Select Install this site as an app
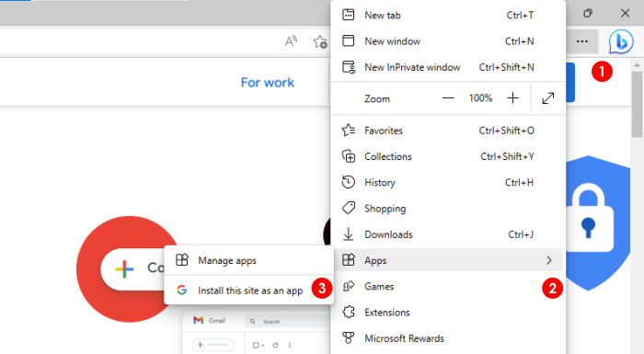The image size is (644, 354). (x=248, y=291)
